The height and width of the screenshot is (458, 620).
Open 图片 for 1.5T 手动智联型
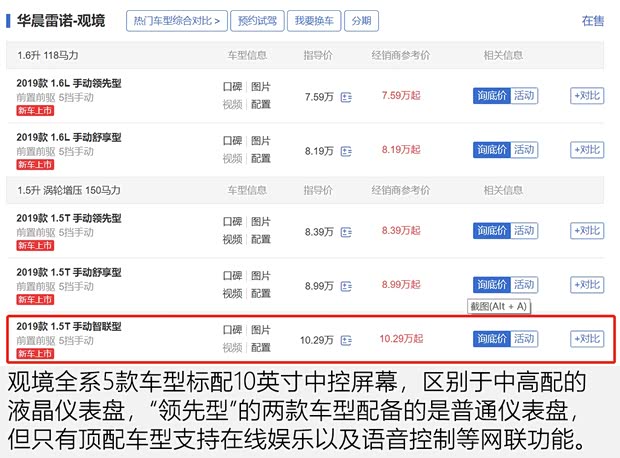coord(261,330)
